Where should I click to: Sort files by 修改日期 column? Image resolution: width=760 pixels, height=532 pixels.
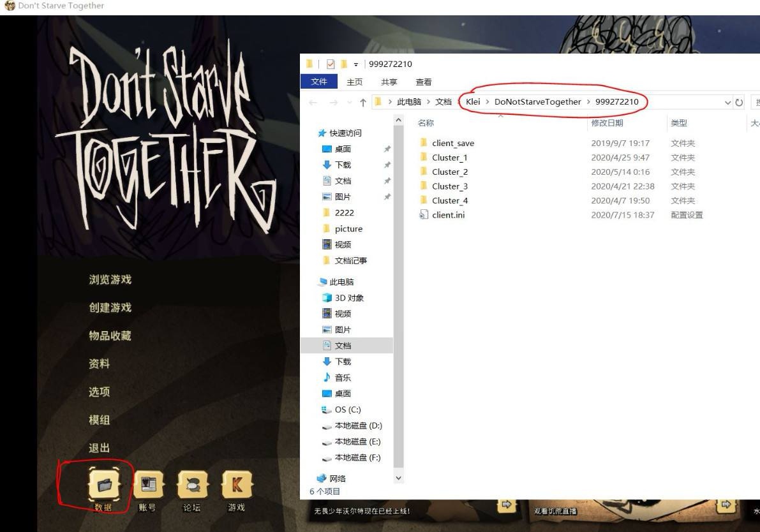click(607, 123)
